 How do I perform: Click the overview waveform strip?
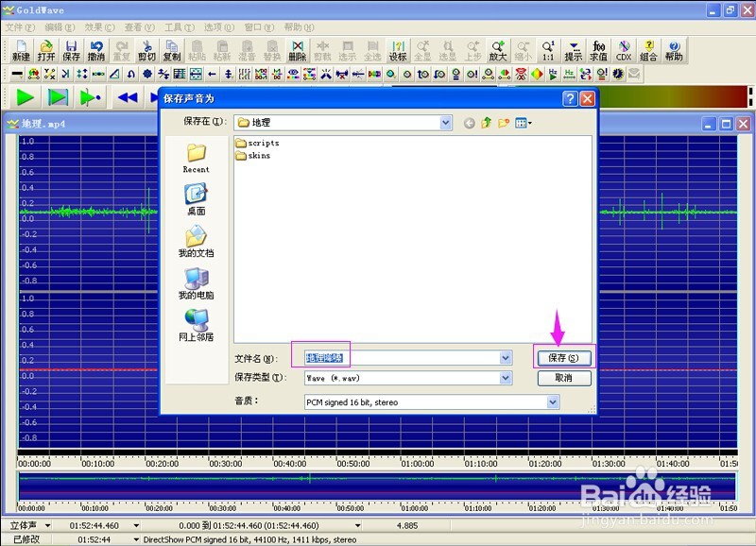coord(377,486)
